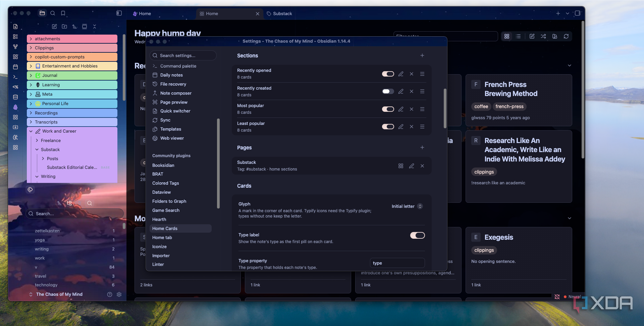This screenshot has width=644, height=326.
Task: Click the french-press tag pill
Action: coord(509,106)
